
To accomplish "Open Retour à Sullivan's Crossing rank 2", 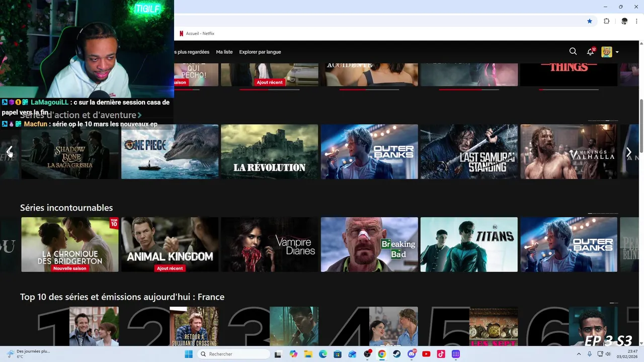I will (x=194, y=326).
